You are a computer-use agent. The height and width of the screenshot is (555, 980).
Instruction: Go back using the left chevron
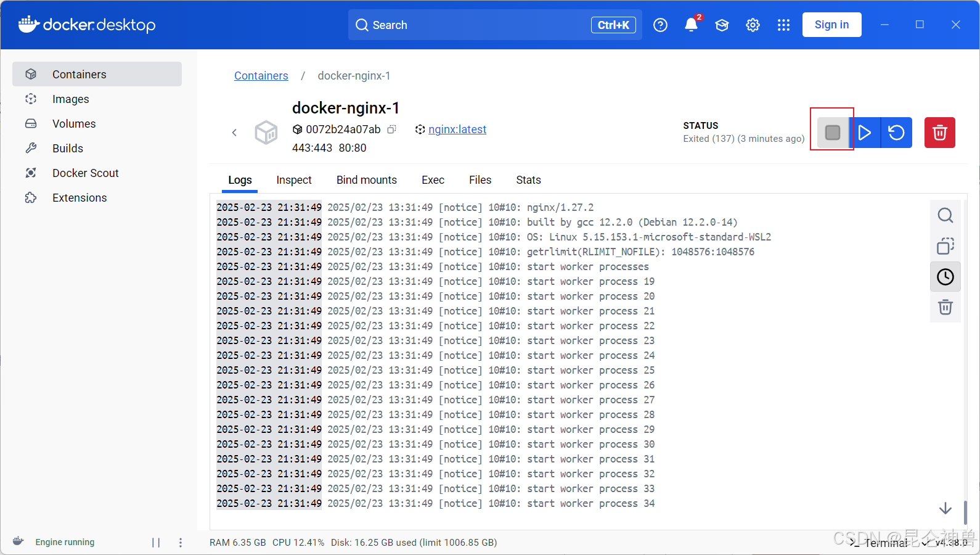click(x=234, y=133)
